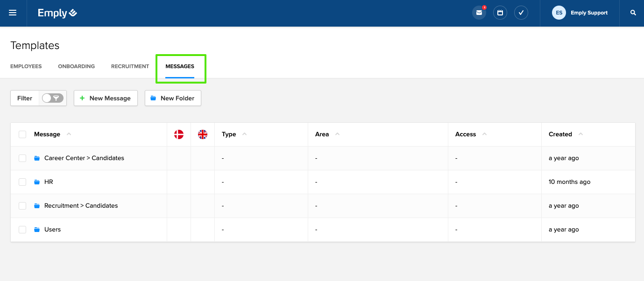Screen dimensions: 644x281
Task: Check the select-all checkbox in table header
Action: click(x=22, y=134)
